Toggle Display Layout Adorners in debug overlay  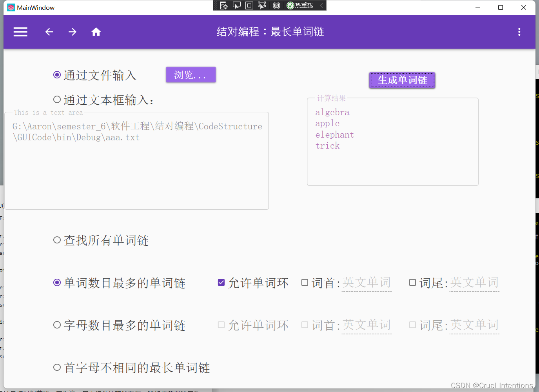tap(249, 5)
